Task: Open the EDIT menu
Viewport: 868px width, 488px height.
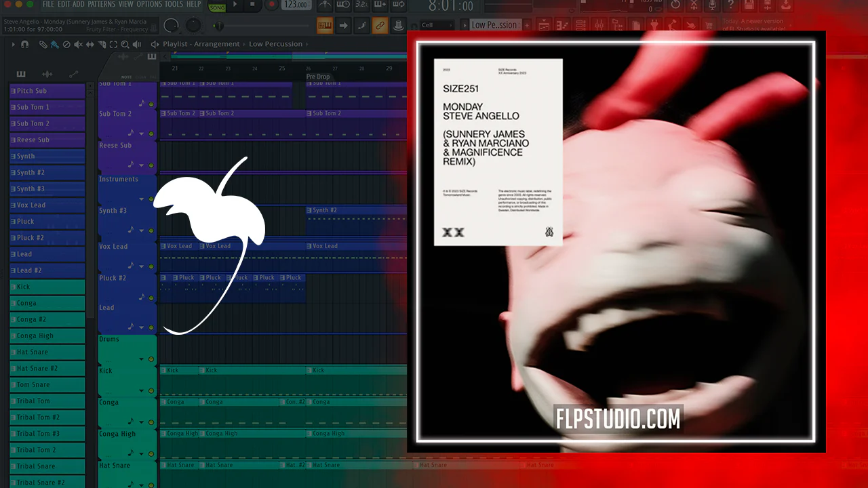Action: pyautogui.click(x=64, y=5)
